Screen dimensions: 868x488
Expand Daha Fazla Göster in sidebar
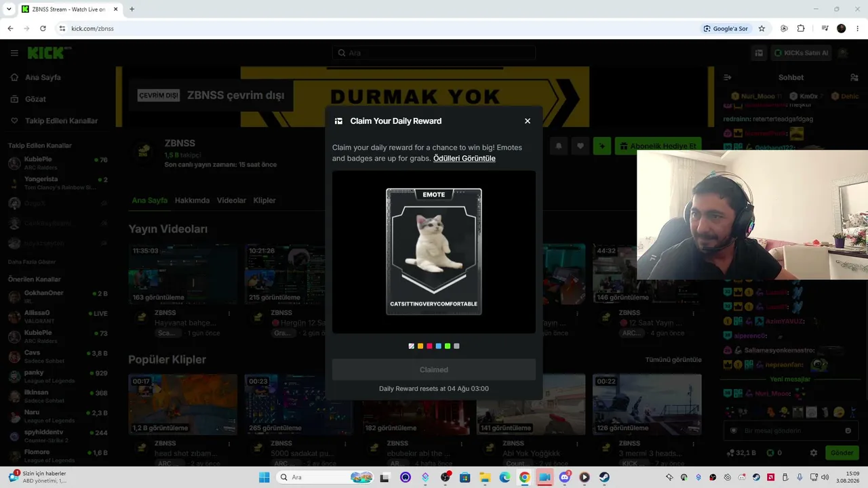[x=32, y=262]
